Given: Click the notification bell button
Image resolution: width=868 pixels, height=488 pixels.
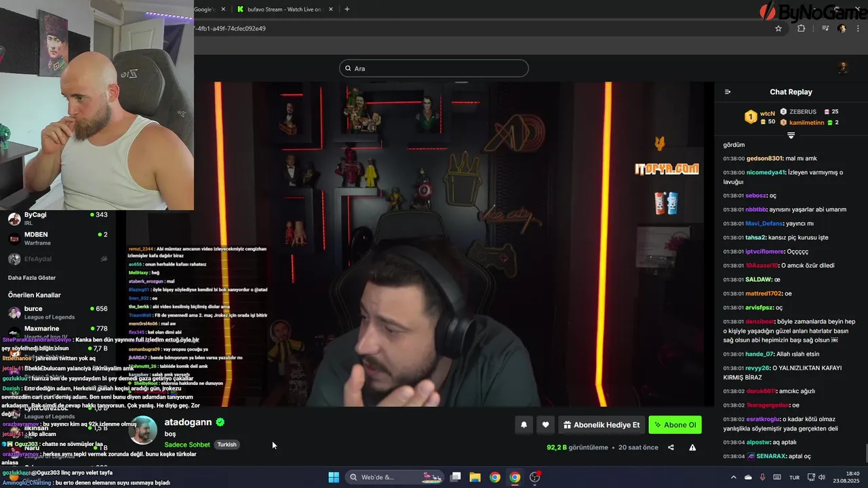Looking at the screenshot, I should 524,425.
